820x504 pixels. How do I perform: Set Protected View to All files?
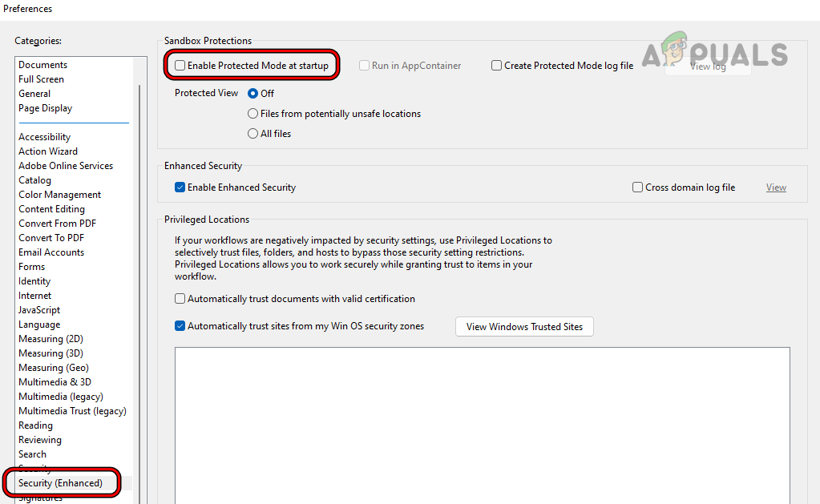252,133
